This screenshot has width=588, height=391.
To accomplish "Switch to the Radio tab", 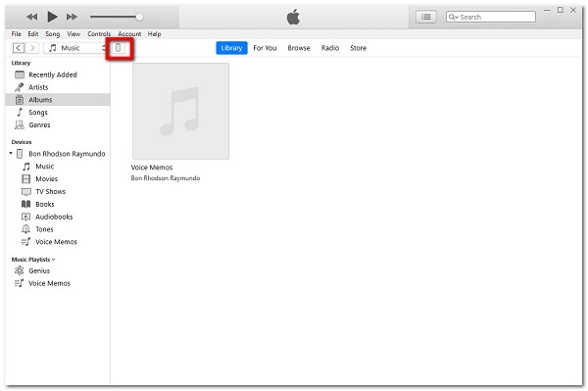I will (x=330, y=48).
